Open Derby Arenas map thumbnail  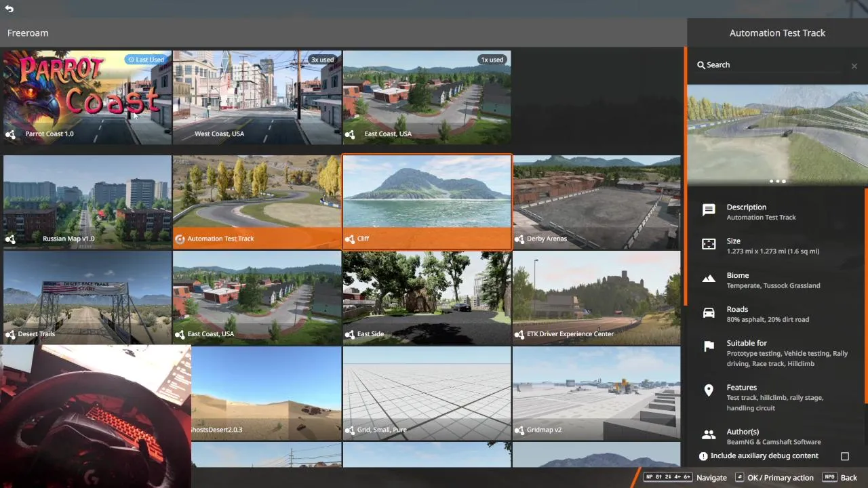(x=597, y=202)
